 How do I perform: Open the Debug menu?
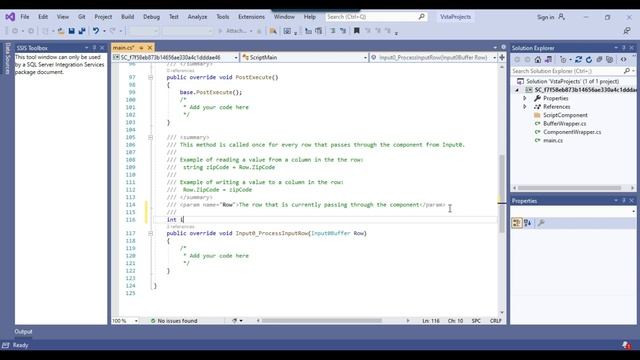tap(151, 17)
